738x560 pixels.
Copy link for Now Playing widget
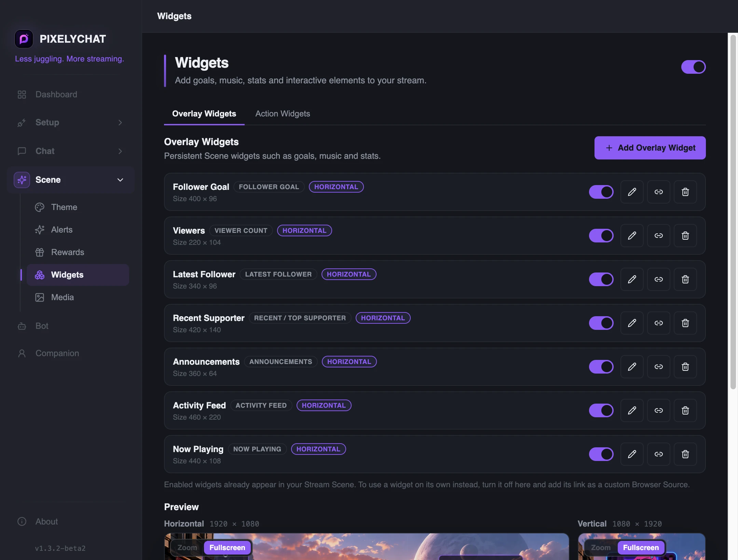(x=658, y=454)
